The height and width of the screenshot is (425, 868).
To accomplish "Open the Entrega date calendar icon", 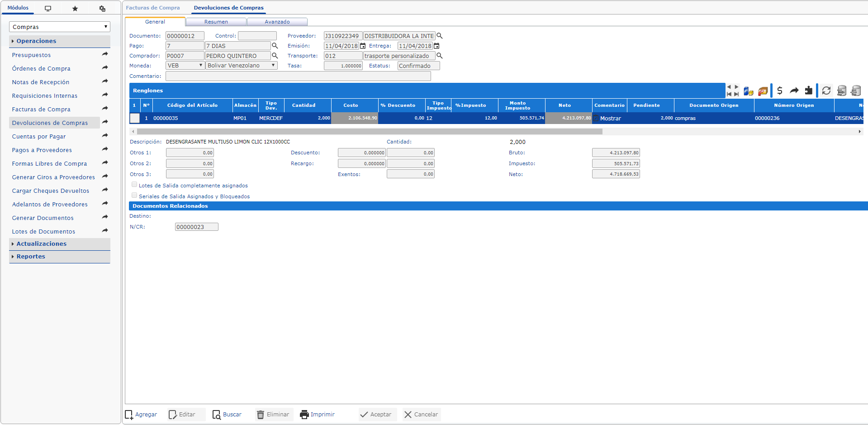I will pyautogui.click(x=436, y=46).
